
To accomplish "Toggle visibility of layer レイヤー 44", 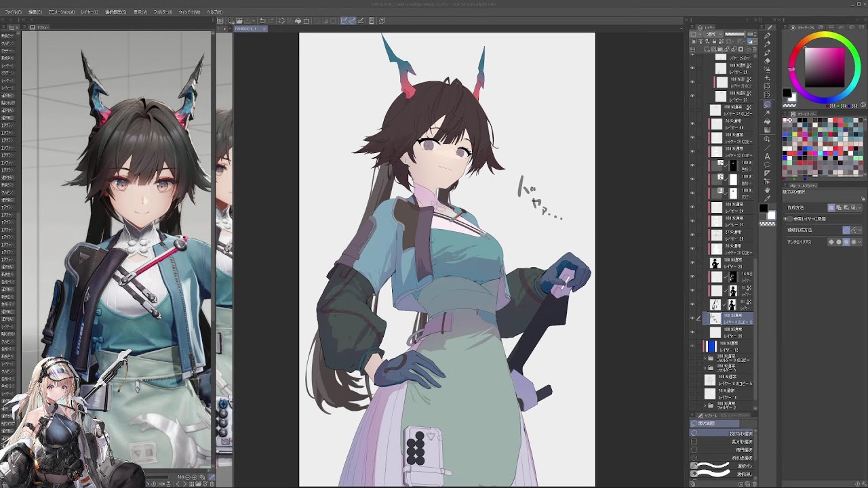I will (x=692, y=123).
